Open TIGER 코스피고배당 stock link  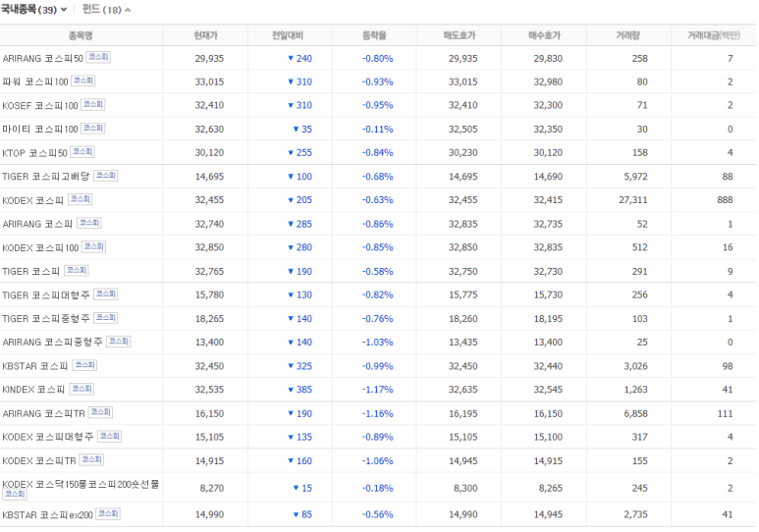46,177
